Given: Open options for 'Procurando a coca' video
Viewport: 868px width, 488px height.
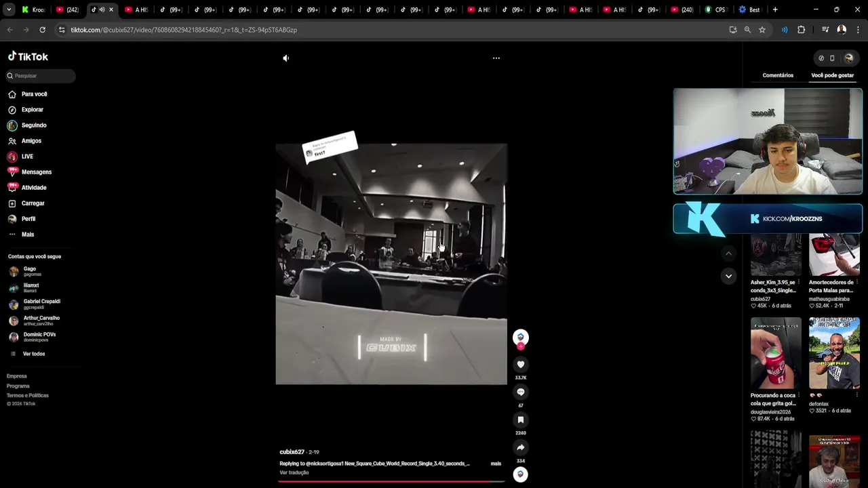Looking at the screenshot, I should coord(799,395).
